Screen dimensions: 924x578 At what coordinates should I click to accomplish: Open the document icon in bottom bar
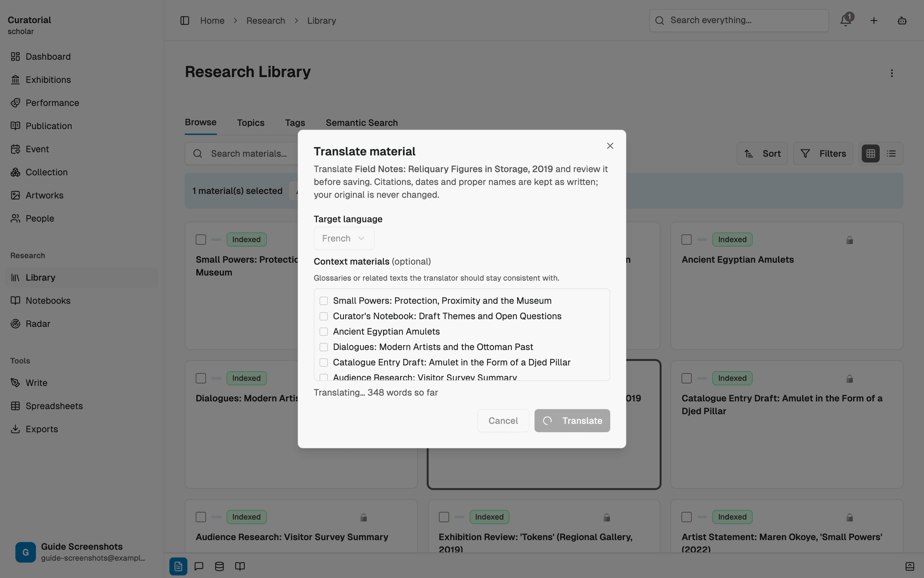pyautogui.click(x=178, y=566)
